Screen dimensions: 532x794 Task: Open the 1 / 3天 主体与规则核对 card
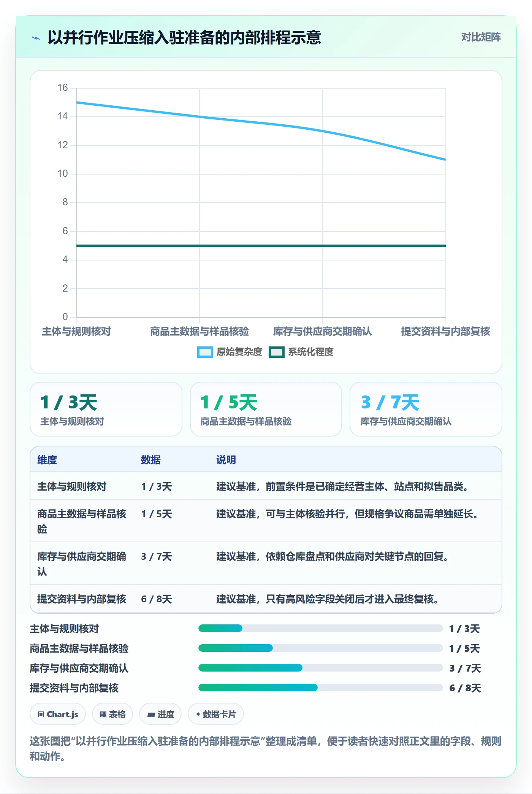click(x=106, y=409)
